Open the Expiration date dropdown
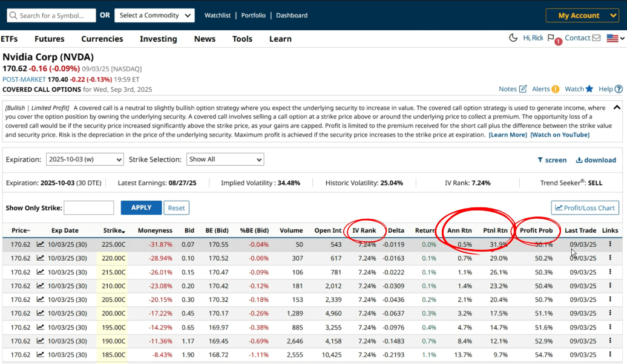This screenshot has height=364, width=627. click(x=85, y=160)
